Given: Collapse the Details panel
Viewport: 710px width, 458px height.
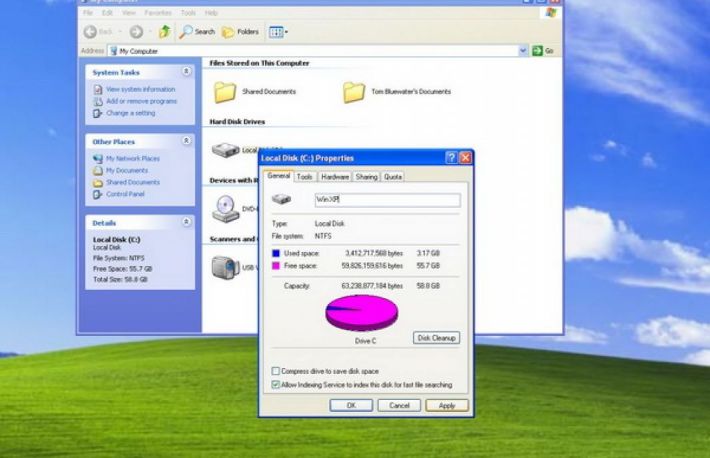Looking at the screenshot, I should [186, 222].
